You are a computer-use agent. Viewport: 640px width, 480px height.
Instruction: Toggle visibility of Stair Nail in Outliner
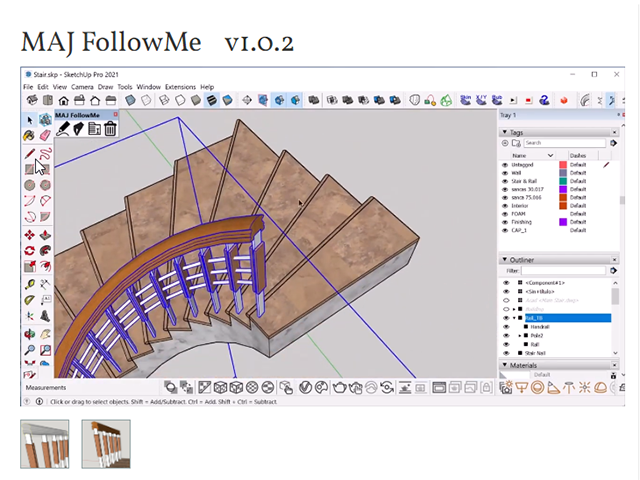(506, 353)
